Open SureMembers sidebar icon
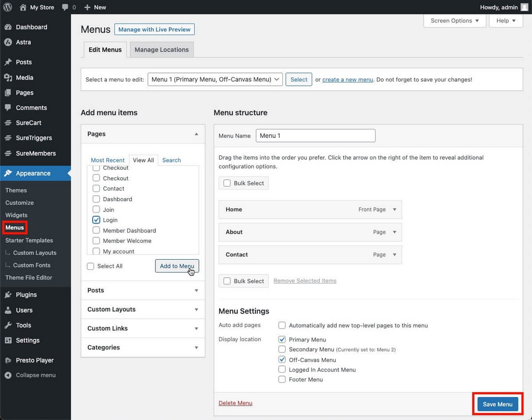This screenshot has height=420, width=532. [x=8, y=153]
